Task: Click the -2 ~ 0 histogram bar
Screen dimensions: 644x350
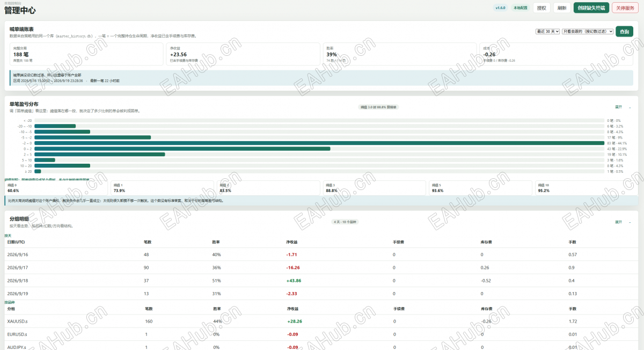Action: (x=319, y=143)
